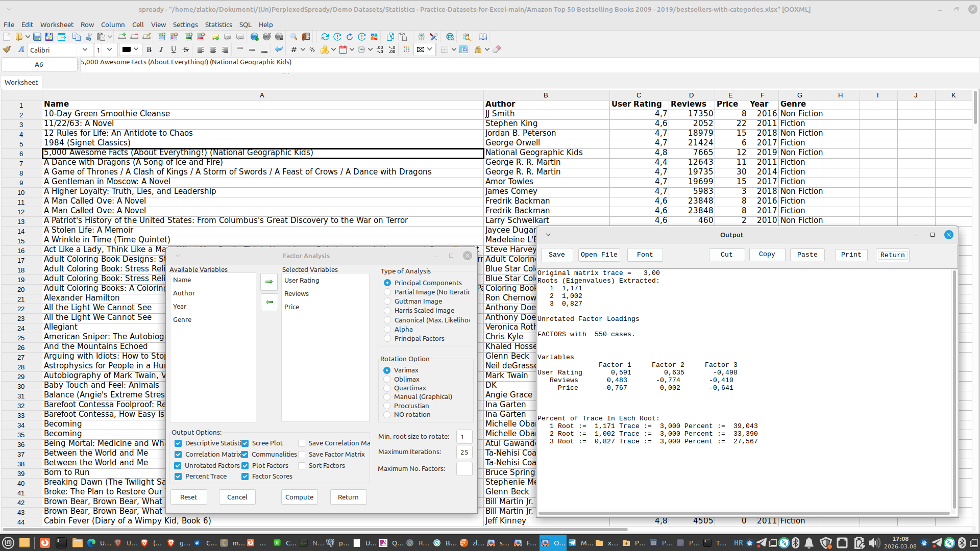
Task: Select the Oblimax rotation option
Action: click(387, 379)
